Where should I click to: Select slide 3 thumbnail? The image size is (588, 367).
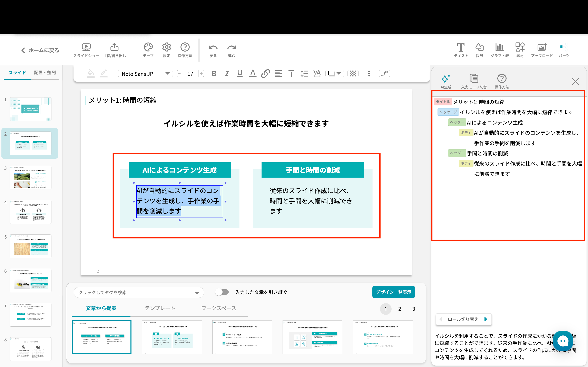[x=30, y=177]
